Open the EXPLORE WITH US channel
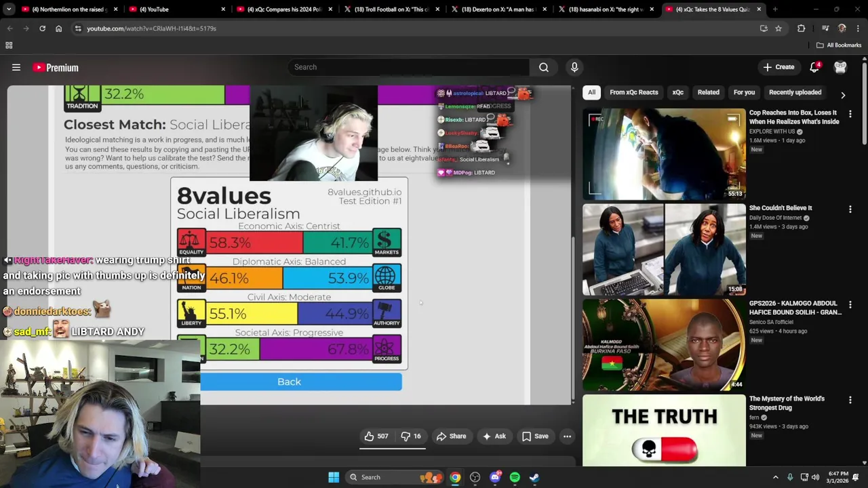 (x=772, y=131)
